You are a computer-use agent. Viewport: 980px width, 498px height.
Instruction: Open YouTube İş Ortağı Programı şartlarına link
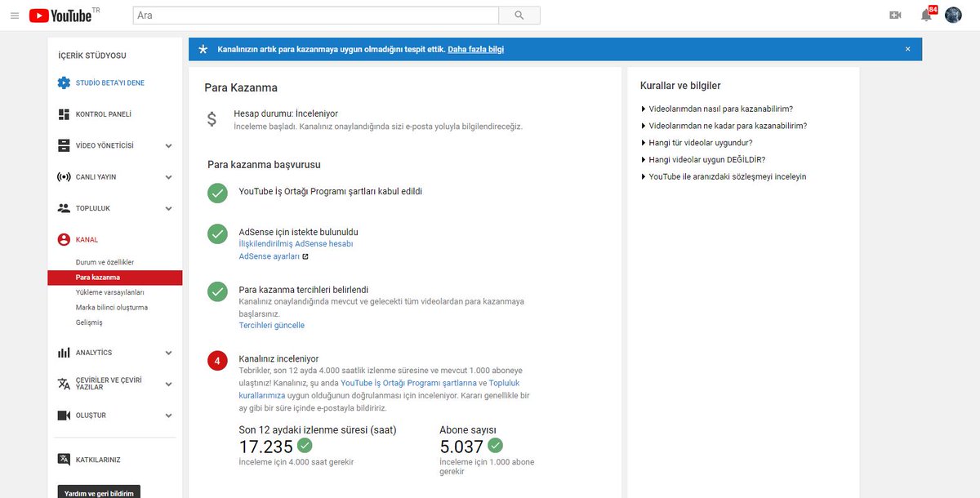(x=408, y=383)
